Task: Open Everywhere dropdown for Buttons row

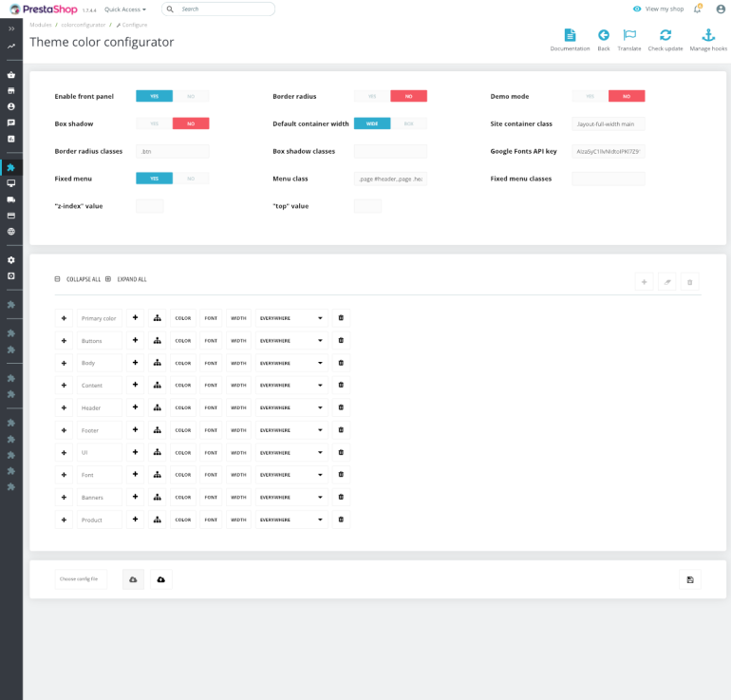Action: [x=291, y=340]
